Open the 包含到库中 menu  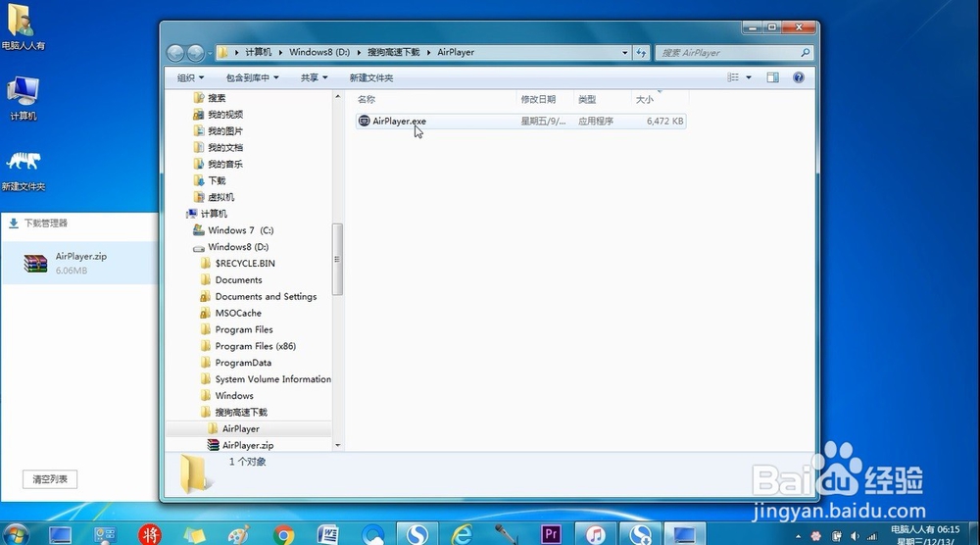point(253,77)
